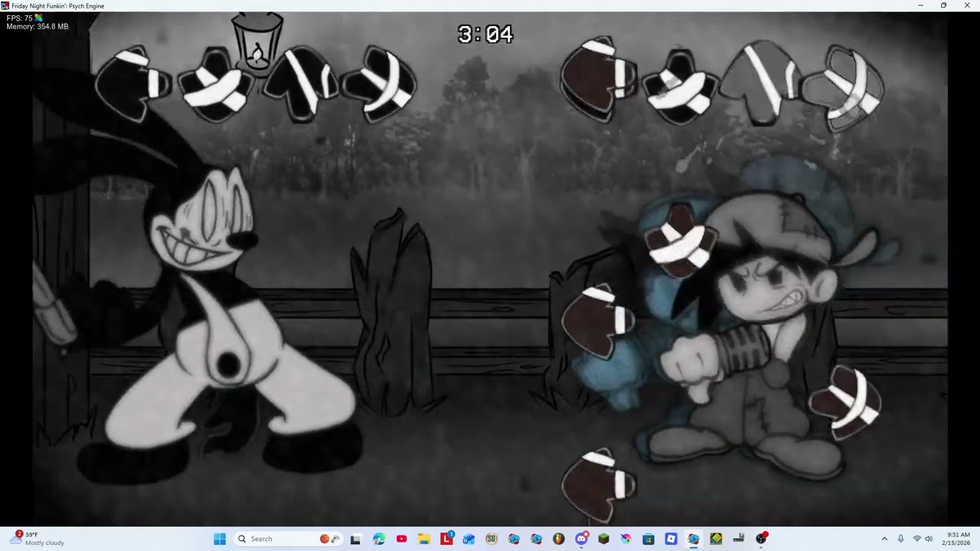Click the falling note overlapping the player's hat
This screenshot has height=551, width=980.
[681, 240]
